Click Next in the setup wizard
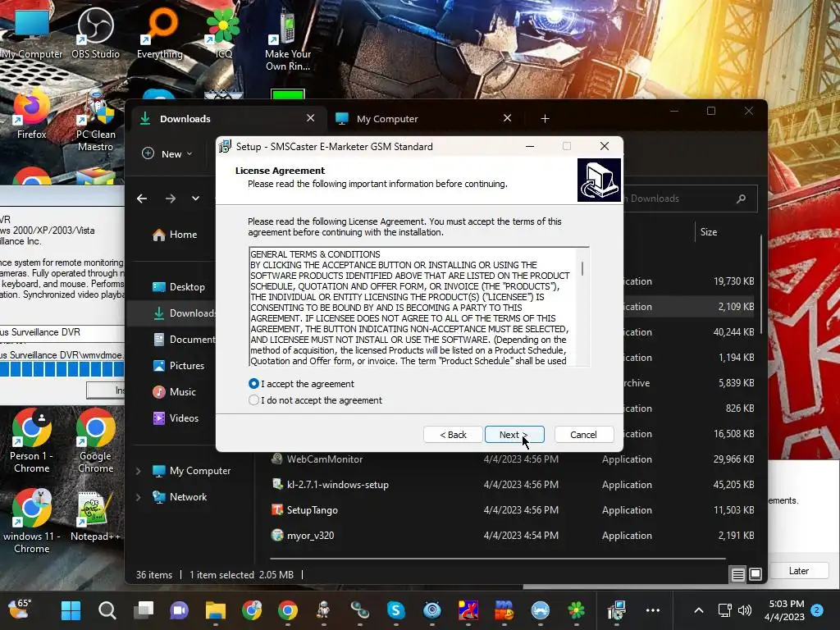This screenshot has width=840, height=630. 514,435
